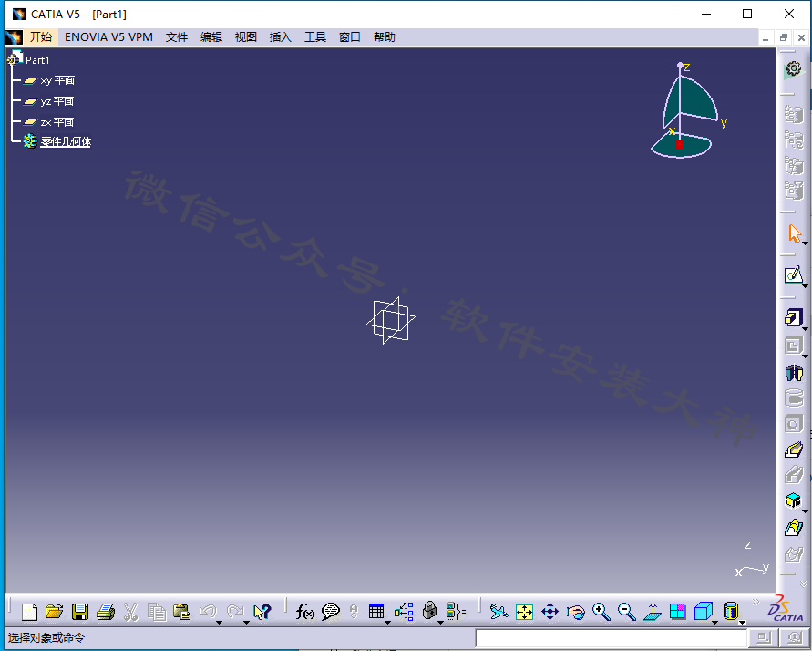Switch to Isometric view cube
The height and width of the screenshot is (651, 812).
pos(703,612)
